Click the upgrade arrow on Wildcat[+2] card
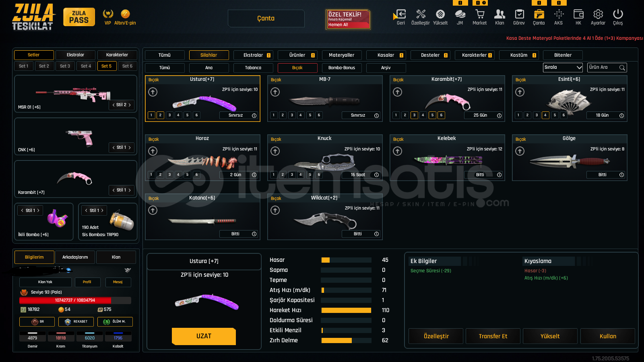This screenshot has height=362, width=644. click(x=275, y=210)
